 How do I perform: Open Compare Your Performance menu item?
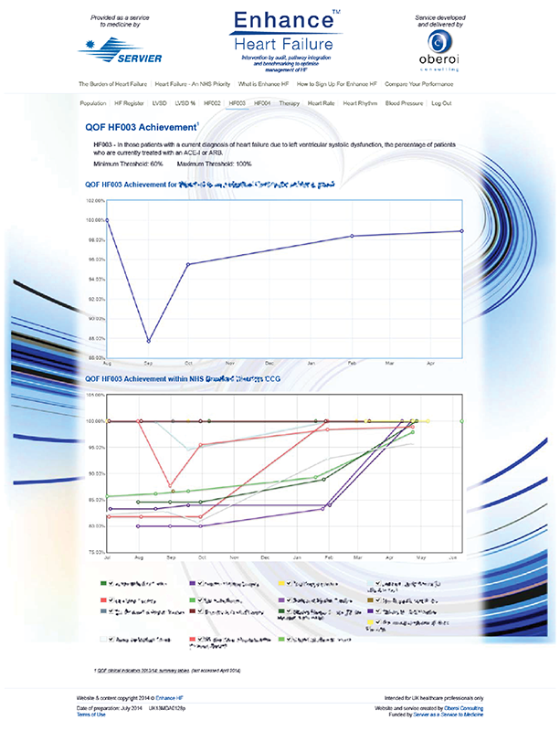point(418,84)
